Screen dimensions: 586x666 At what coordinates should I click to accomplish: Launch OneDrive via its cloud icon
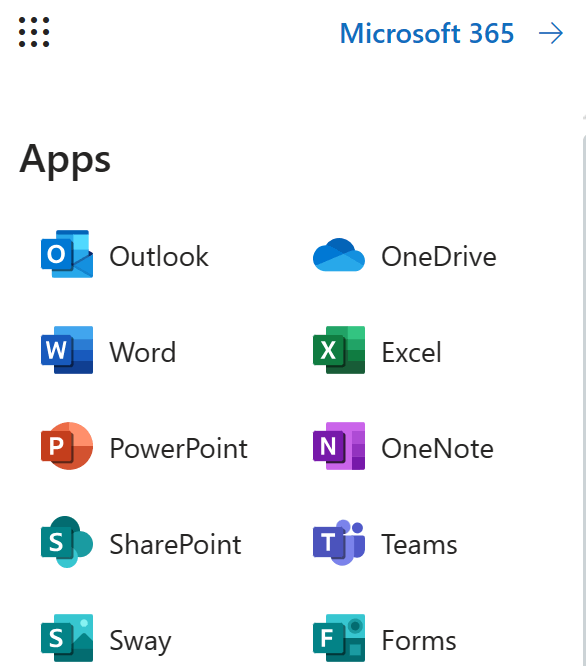click(x=338, y=255)
